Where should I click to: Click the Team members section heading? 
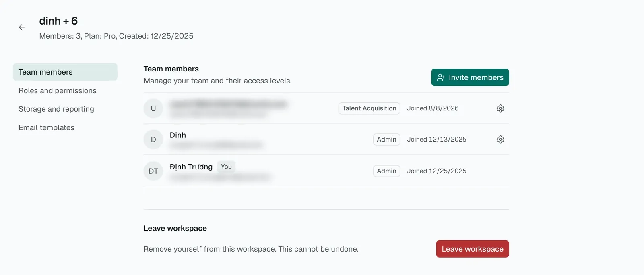[x=171, y=69]
